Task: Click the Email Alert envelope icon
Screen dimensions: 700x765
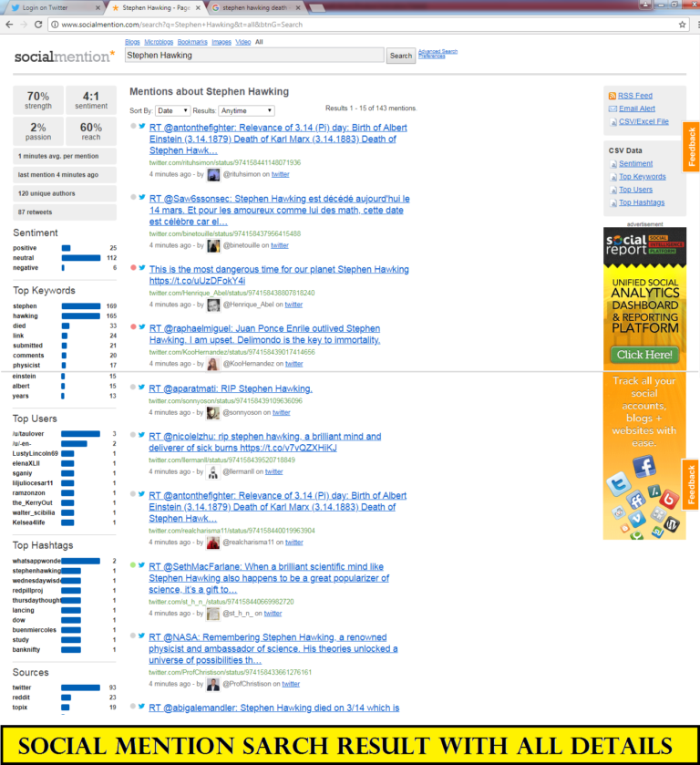Action: coord(612,109)
